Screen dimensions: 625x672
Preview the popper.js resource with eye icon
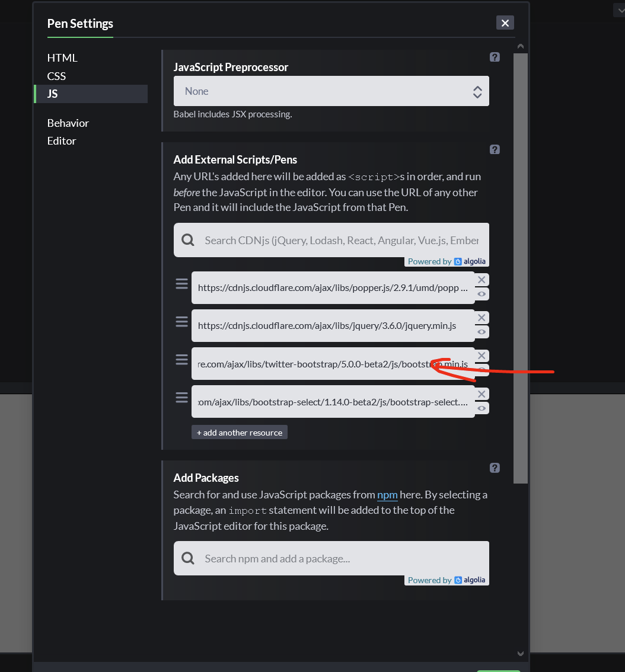coord(481,294)
